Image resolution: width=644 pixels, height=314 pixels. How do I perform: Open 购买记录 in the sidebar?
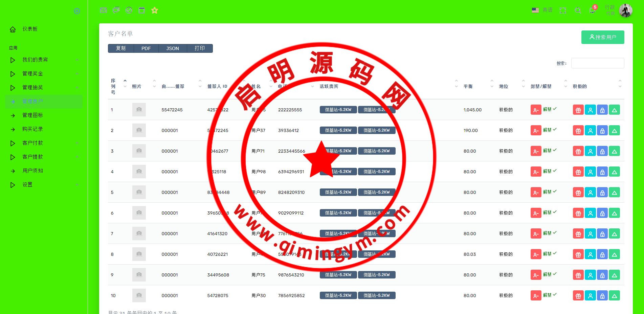tap(32, 129)
